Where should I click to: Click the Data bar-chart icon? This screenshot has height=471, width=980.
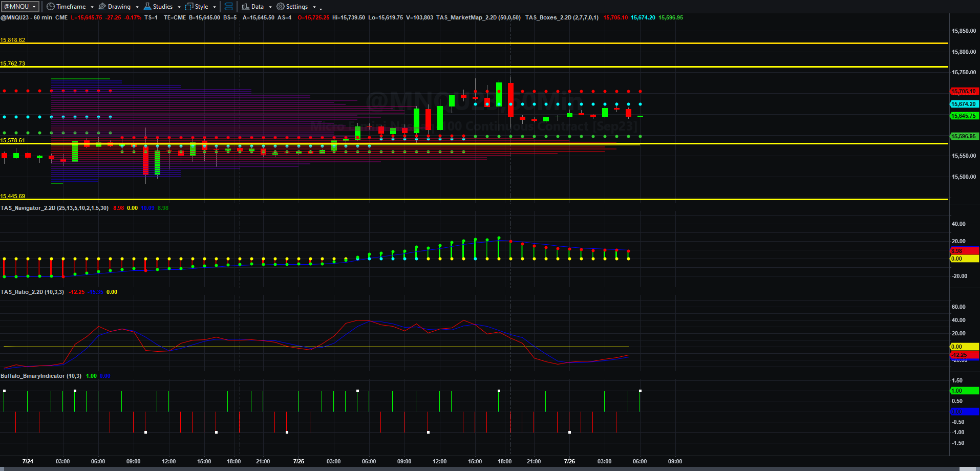[245, 7]
